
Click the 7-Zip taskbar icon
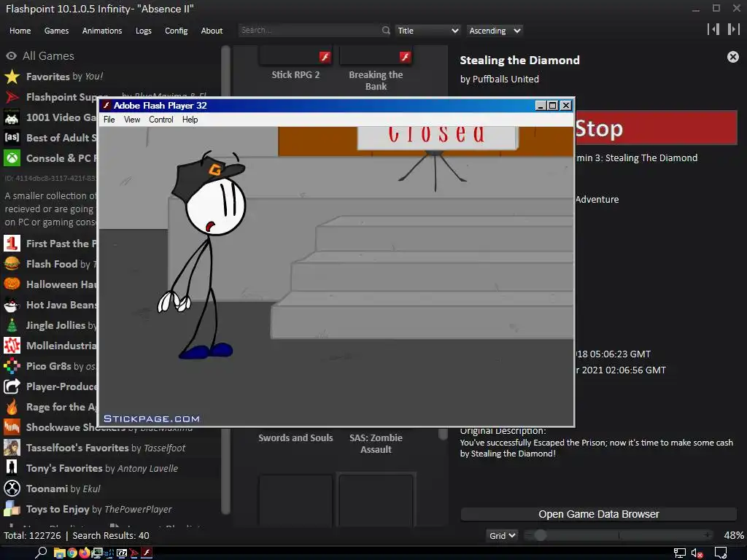point(122,553)
